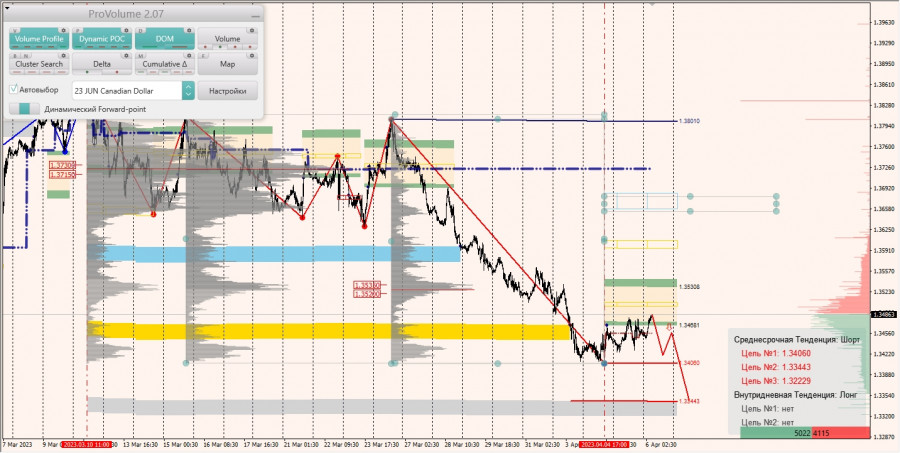Click Цель №2: 1.33443 target text
This screenshot has height=453, width=900.
(776, 367)
